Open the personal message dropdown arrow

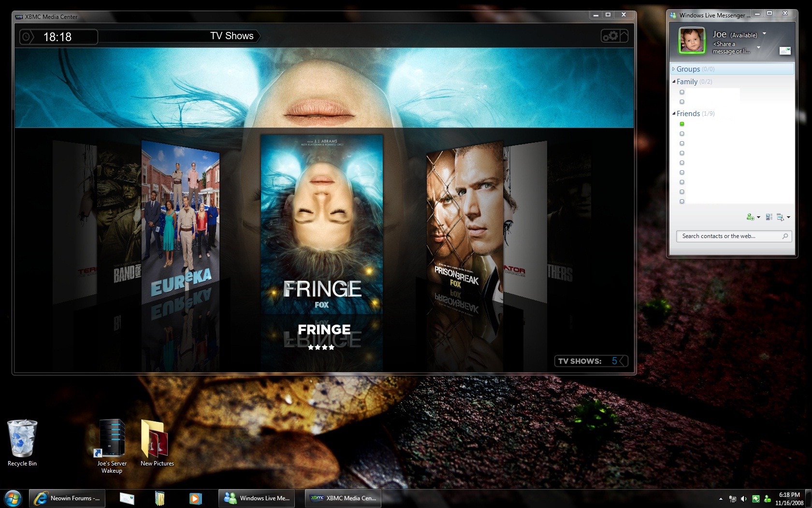(x=758, y=47)
